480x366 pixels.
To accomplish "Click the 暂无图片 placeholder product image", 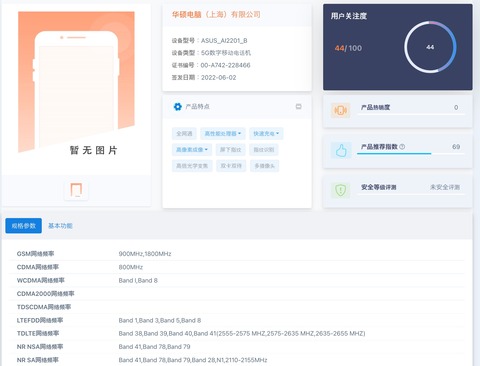I will pos(76,83).
